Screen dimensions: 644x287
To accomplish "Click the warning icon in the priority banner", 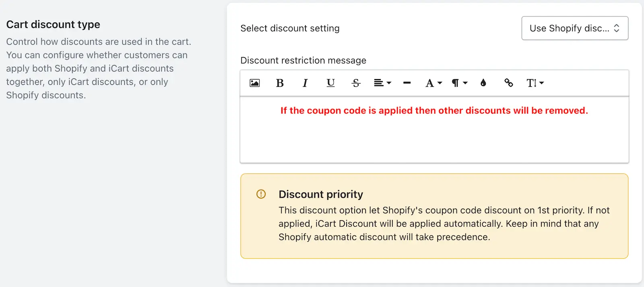I will (x=261, y=194).
